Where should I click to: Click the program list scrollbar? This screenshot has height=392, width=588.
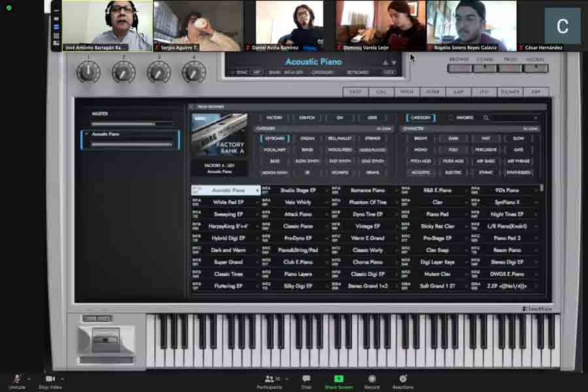pyautogui.click(x=542, y=188)
